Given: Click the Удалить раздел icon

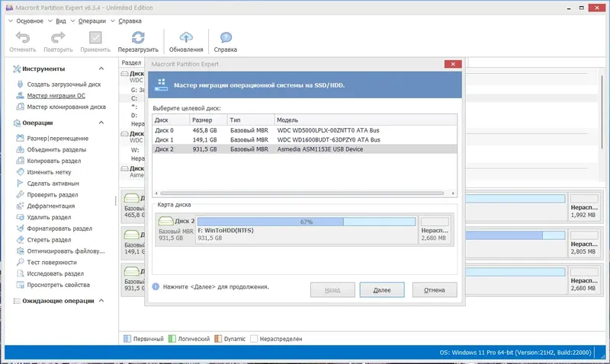Looking at the screenshot, I should click(x=20, y=217).
